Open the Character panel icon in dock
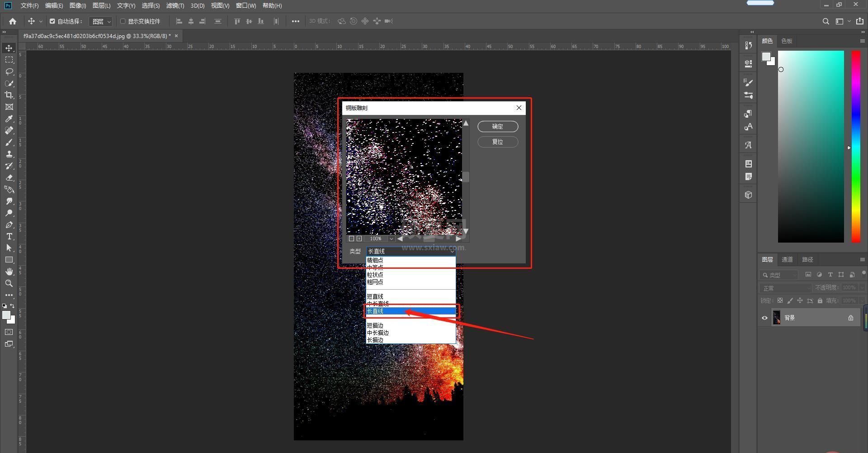The width and height of the screenshot is (868, 453). [749, 127]
